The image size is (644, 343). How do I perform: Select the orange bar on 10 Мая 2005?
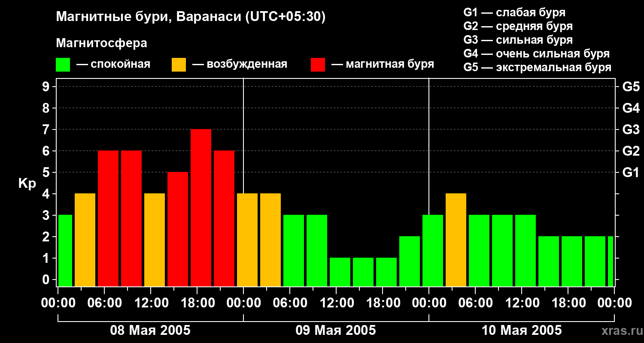pos(456,240)
